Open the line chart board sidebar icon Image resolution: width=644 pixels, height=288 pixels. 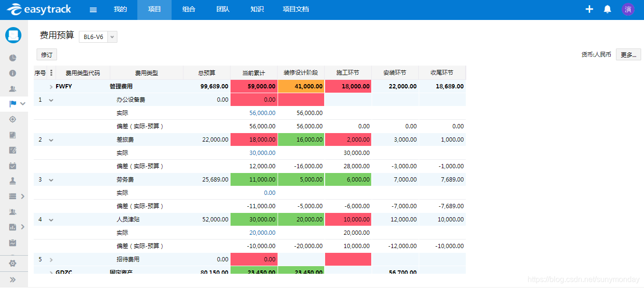pyautogui.click(x=13, y=242)
